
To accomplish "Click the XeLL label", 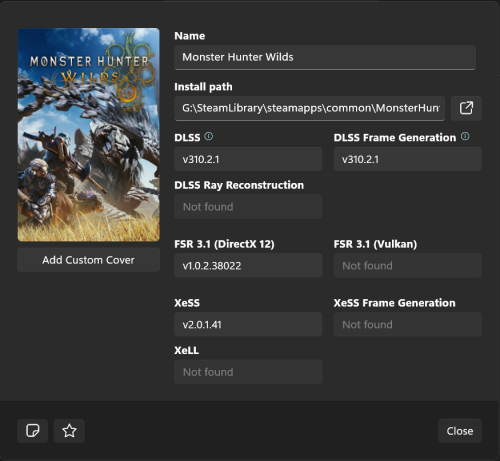I will pyautogui.click(x=187, y=350).
